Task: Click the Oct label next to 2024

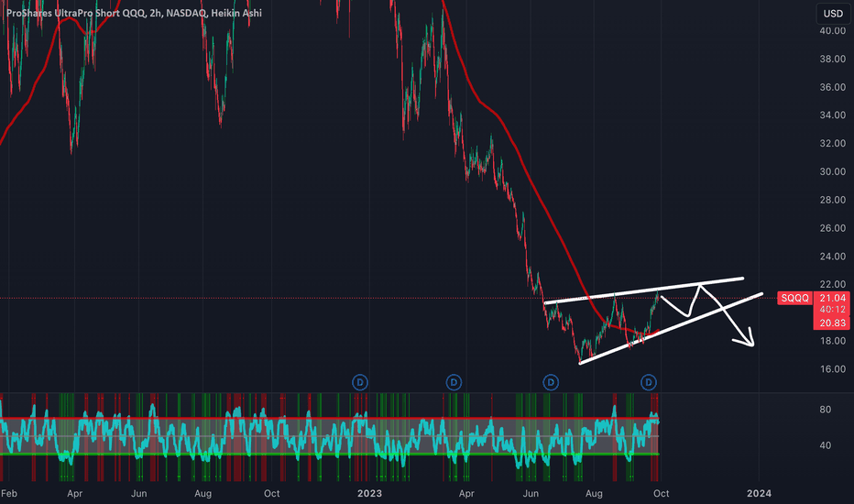Action: coord(662,493)
